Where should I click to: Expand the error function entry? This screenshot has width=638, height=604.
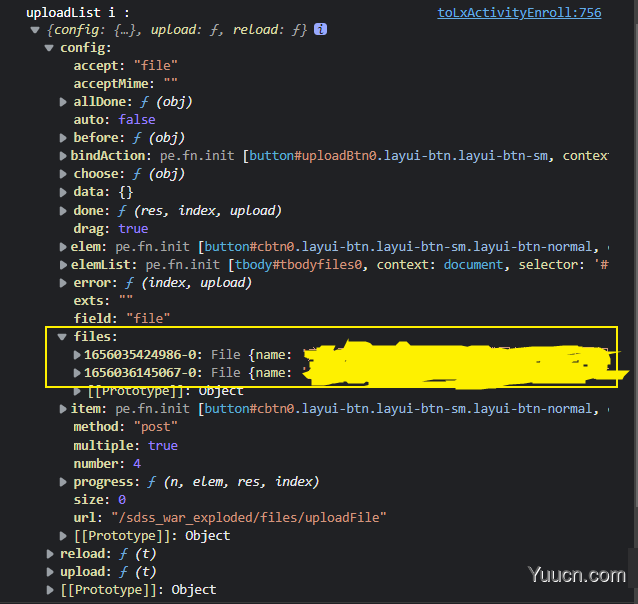coord(63,283)
